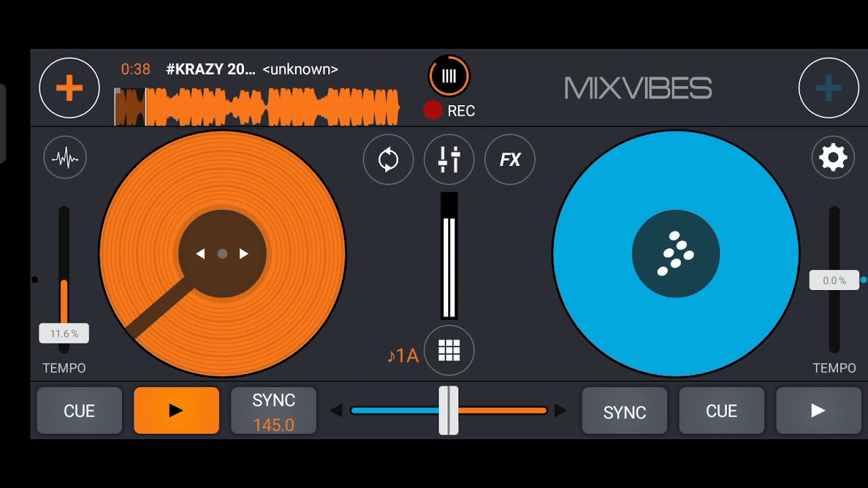The height and width of the screenshot is (488, 868).
Task: Open the settings gear
Action: (833, 158)
